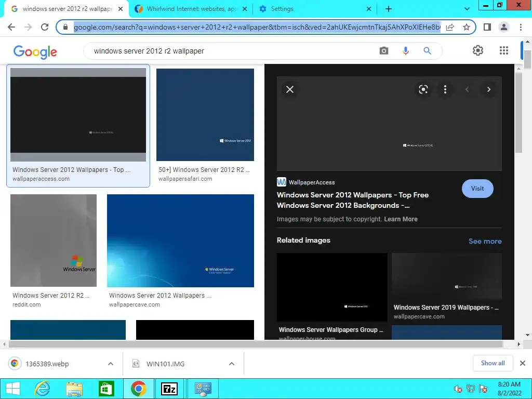Show previous image in preview

click(x=467, y=89)
